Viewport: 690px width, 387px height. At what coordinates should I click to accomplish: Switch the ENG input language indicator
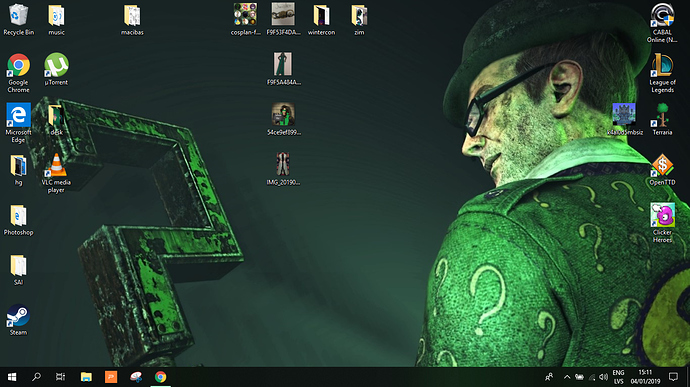[619, 377]
